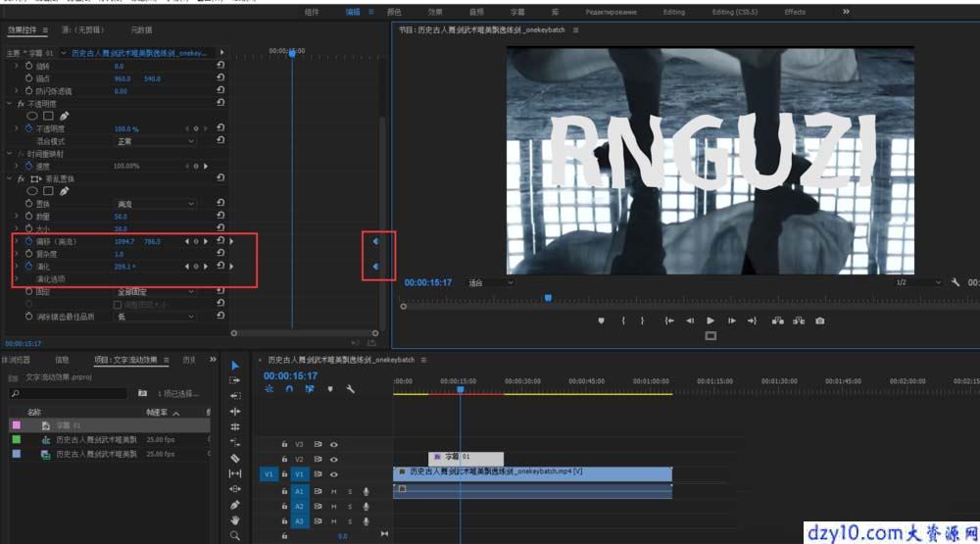The height and width of the screenshot is (544, 980).
Task: Click Export Frame camera icon
Action: tap(820, 321)
